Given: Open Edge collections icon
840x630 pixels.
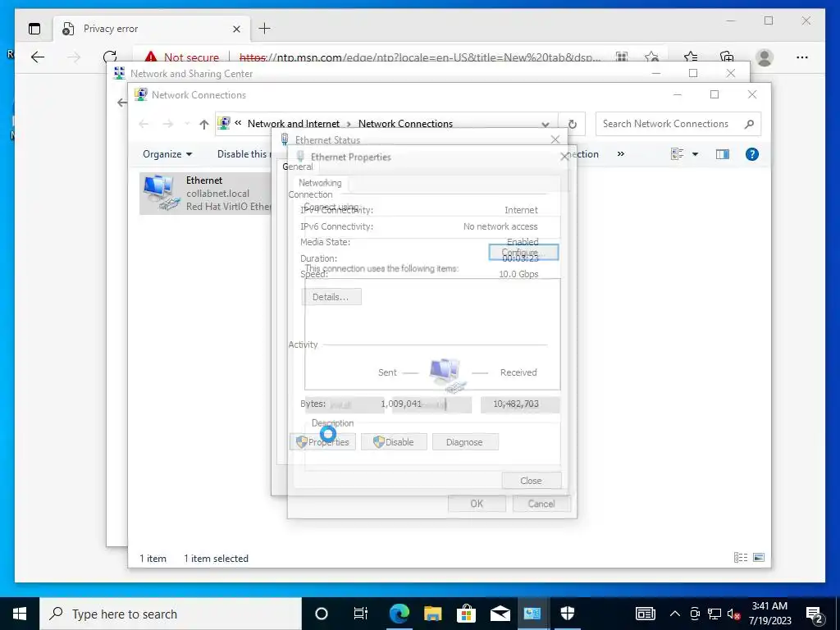Looking at the screenshot, I should (x=727, y=57).
